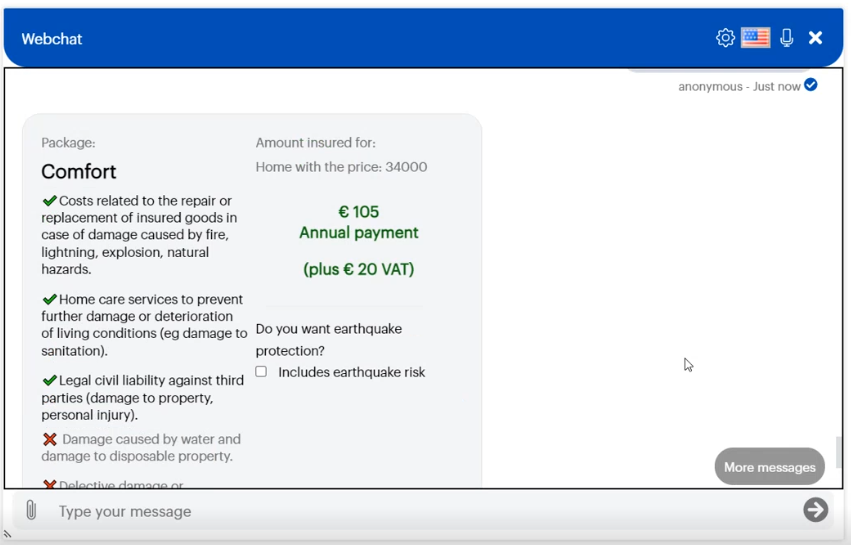Click the € 105 Annual payment price text
The height and width of the screenshot is (545, 851).
(x=359, y=222)
